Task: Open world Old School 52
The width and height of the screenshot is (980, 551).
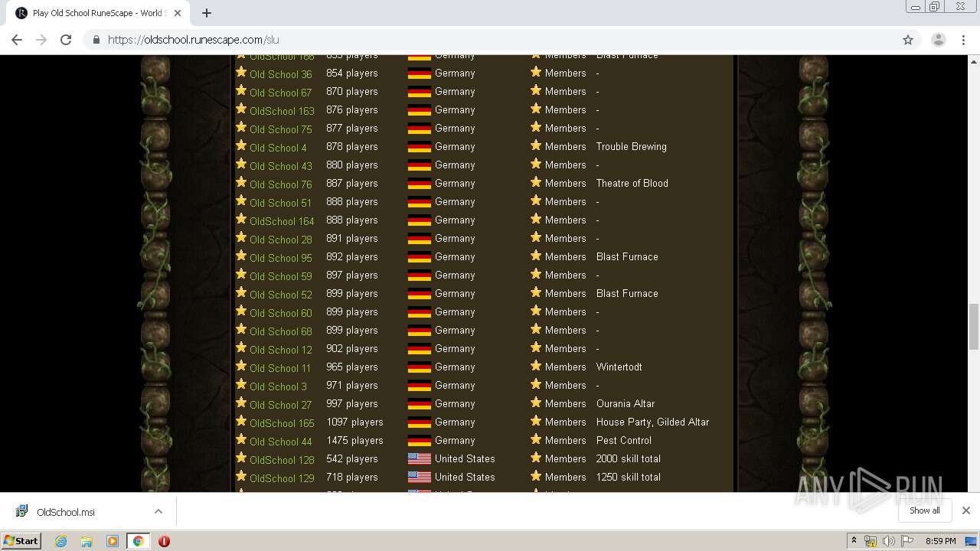Action: click(280, 295)
